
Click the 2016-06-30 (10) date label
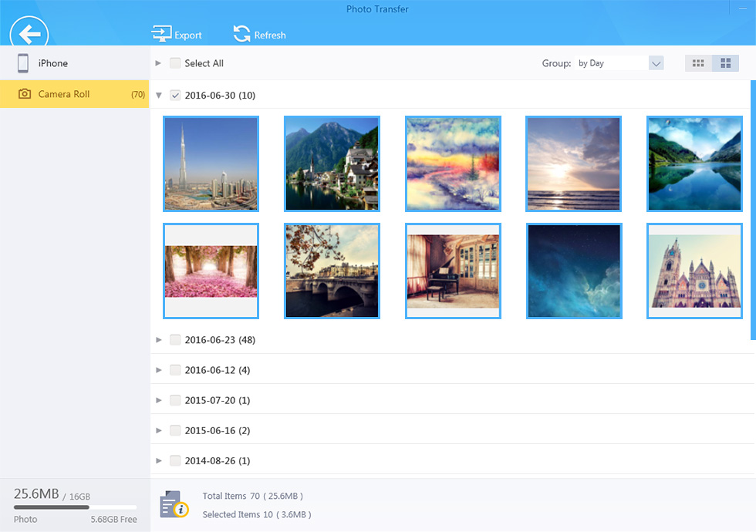click(220, 96)
